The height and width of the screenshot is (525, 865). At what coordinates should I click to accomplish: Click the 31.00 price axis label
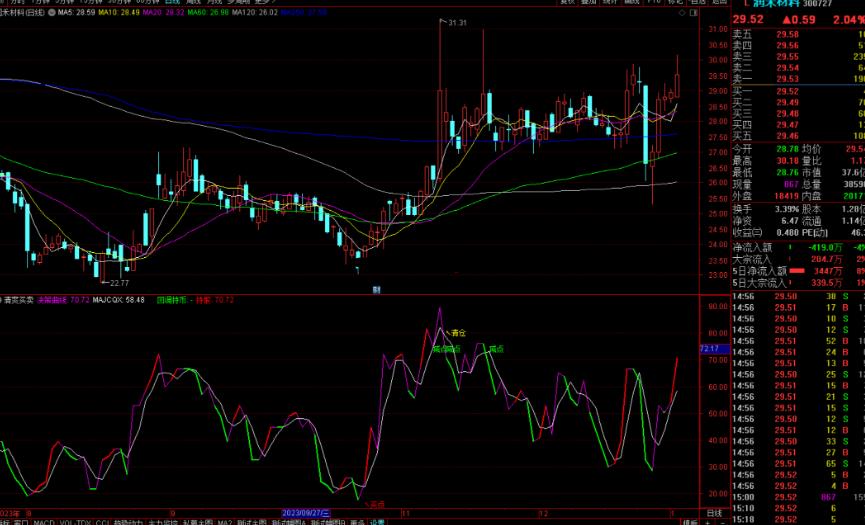718,29
